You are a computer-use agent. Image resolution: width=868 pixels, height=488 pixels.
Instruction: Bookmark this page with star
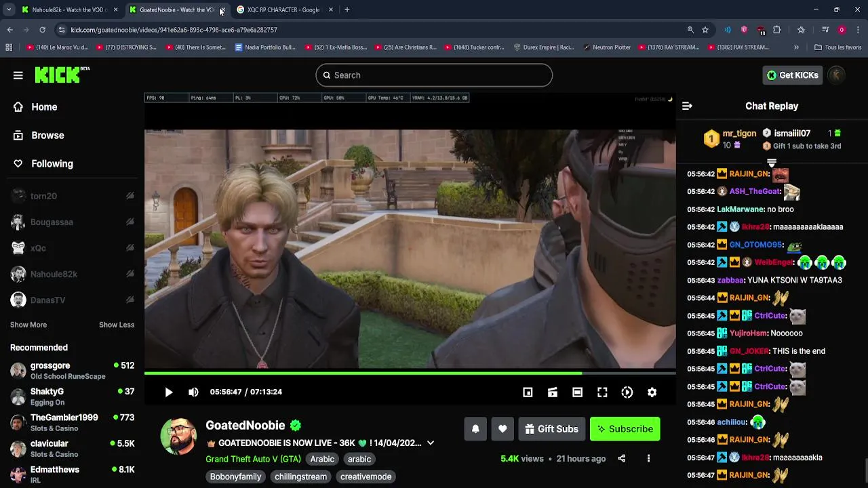coord(705,30)
